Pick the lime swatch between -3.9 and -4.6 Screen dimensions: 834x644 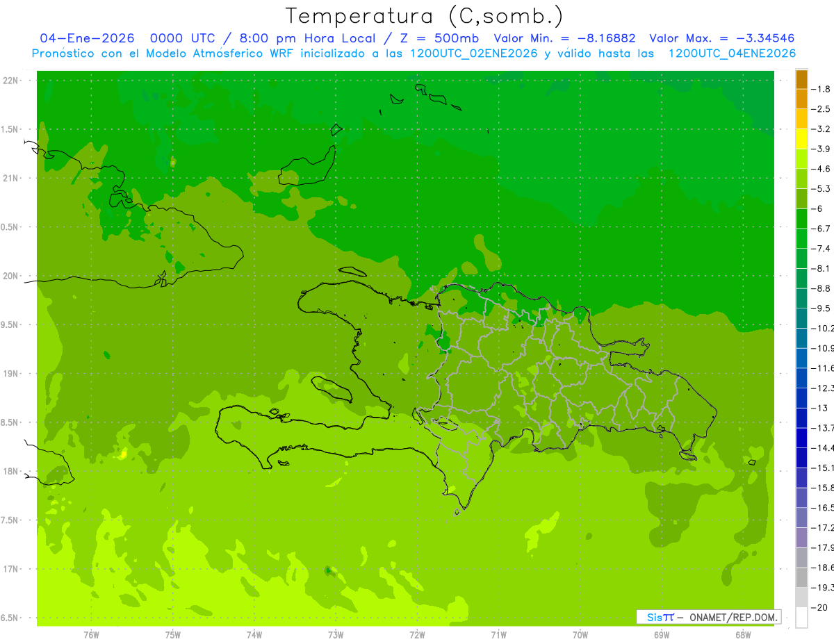[x=801, y=159]
